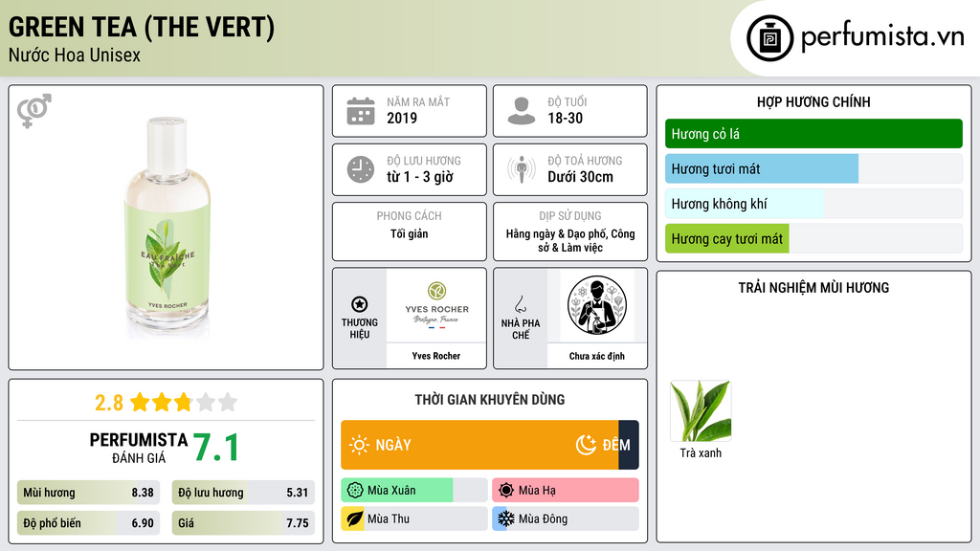
Task: Open the Trà xanh note thumbnail
Action: pyautogui.click(x=701, y=411)
